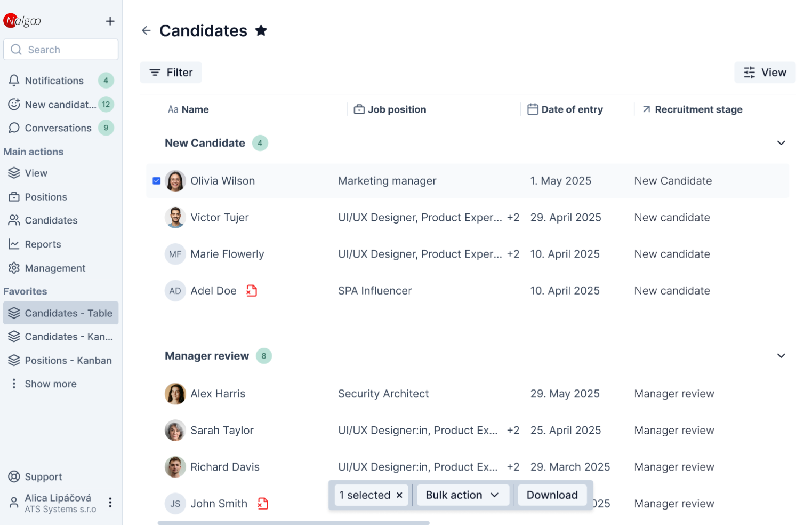Open the View settings button at top right
The height and width of the screenshot is (525, 812).
[765, 73]
